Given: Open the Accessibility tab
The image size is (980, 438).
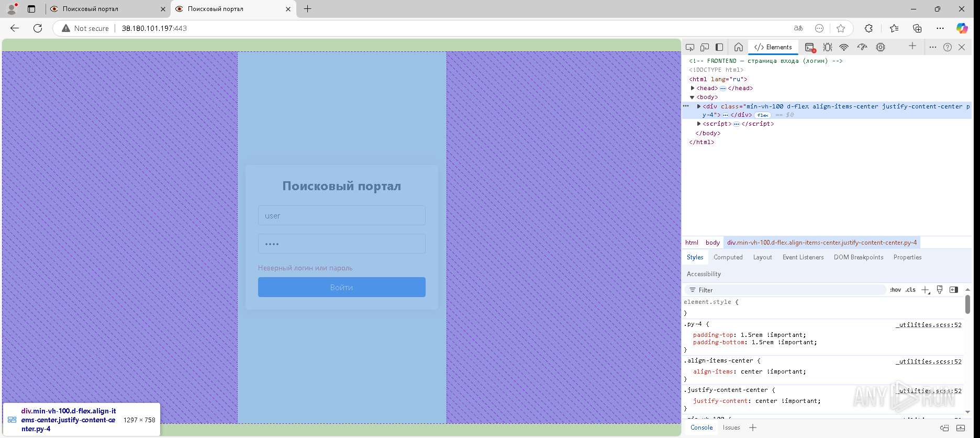Looking at the screenshot, I should tap(704, 274).
